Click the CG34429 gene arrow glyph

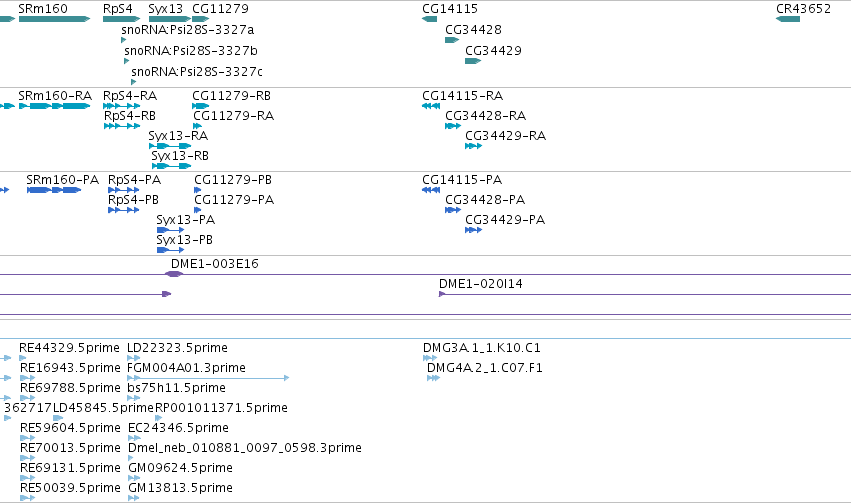(x=473, y=61)
